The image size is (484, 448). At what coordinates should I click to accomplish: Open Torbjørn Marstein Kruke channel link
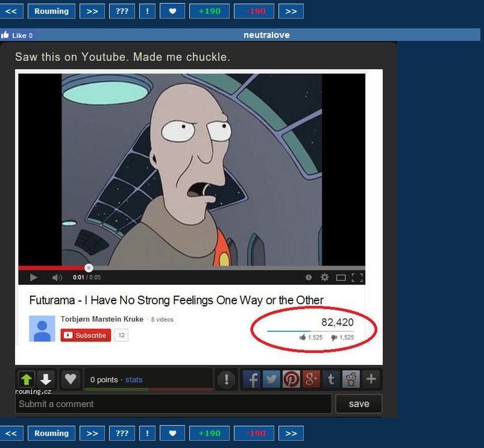(102, 319)
